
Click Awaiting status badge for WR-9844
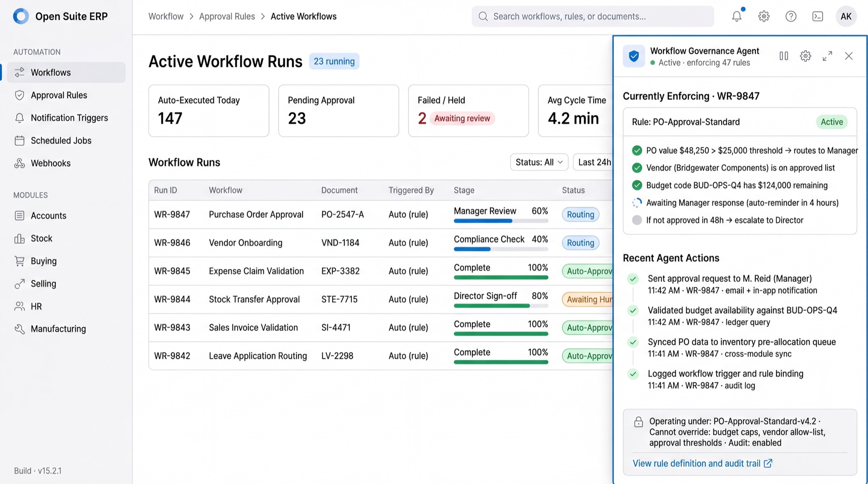(x=587, y=299)
